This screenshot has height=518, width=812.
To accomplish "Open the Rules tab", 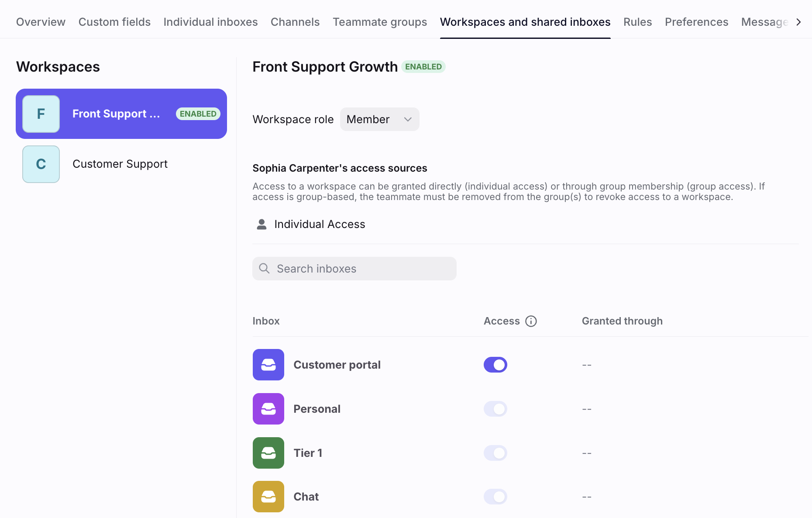I will tap(637, 22).
